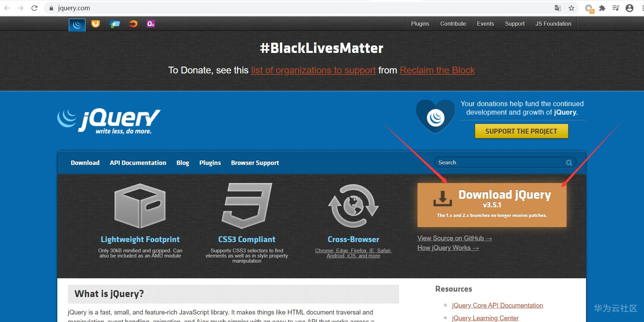Open the Sizzle project icon
The width and height of the screenshot is (644, 322).
tap(133, 24)
